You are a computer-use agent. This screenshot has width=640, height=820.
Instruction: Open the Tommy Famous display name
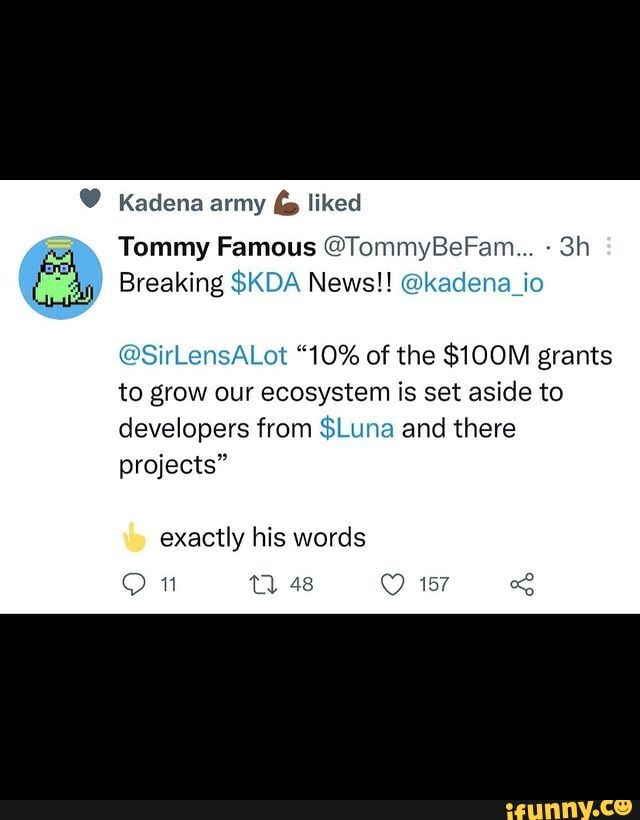[x=217, y=247]
